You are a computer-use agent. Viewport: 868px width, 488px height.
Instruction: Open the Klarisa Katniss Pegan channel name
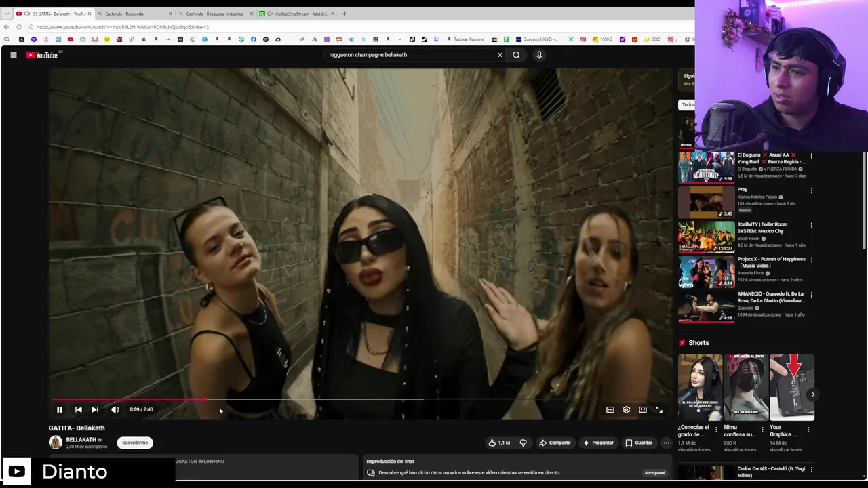coord(757,197)
